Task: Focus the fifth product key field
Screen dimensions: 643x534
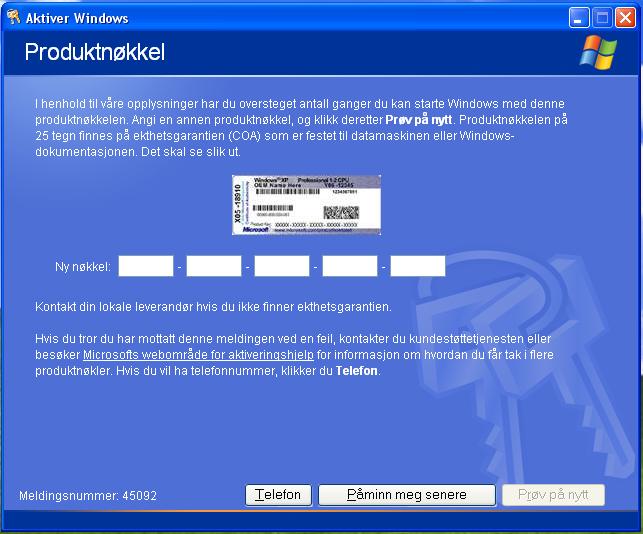Action: point(418,266)
